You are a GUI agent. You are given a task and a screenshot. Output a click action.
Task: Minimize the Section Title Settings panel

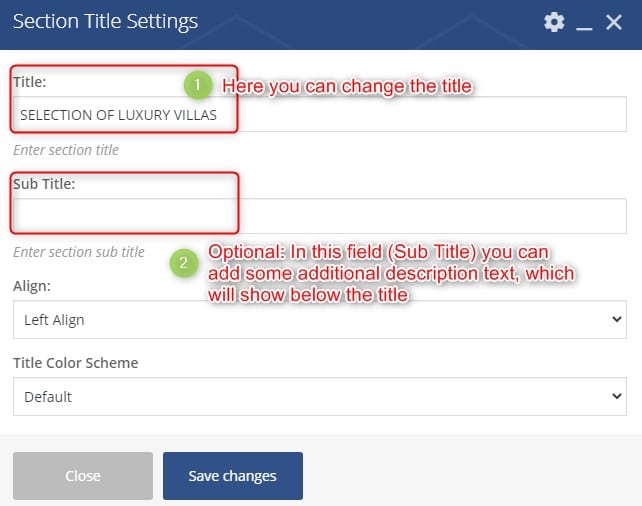[x=586, y=23]
